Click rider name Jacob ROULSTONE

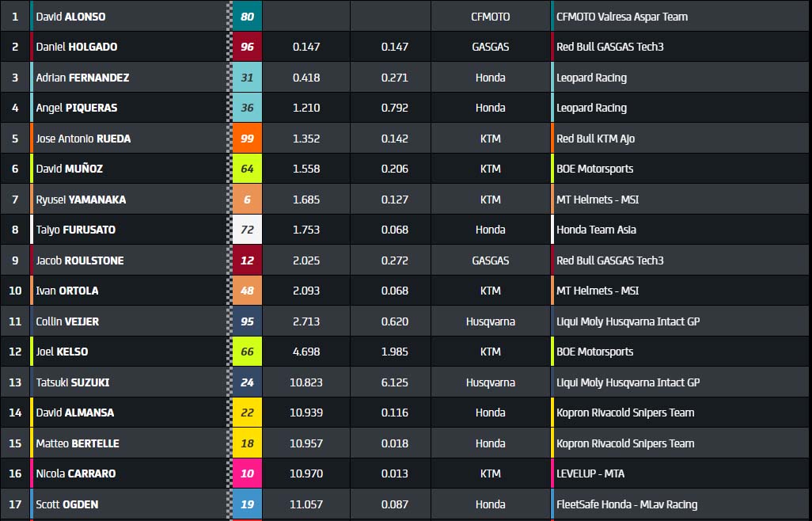click(x=80, y=260)
